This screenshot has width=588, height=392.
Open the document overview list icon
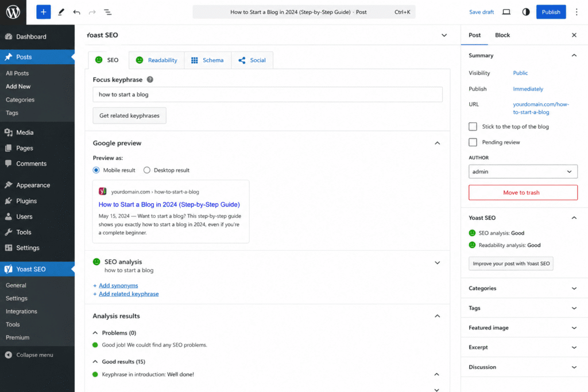[x=107, y=12]
